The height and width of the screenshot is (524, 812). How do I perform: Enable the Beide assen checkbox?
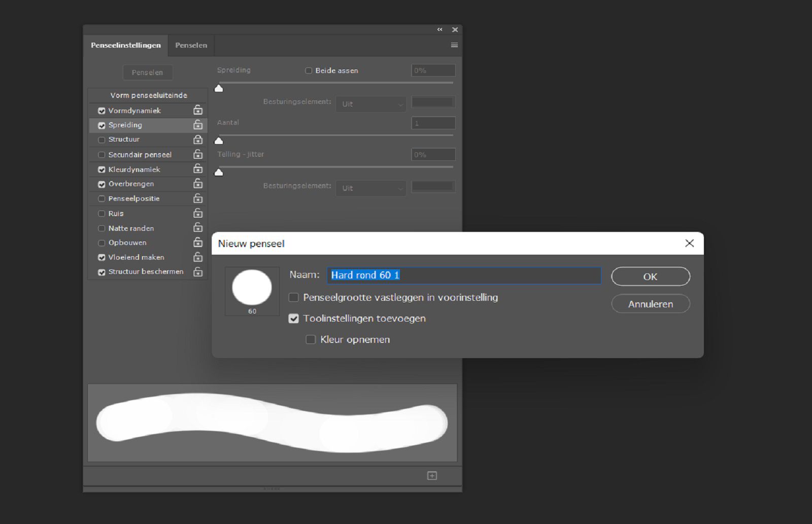tap(309, 71)
